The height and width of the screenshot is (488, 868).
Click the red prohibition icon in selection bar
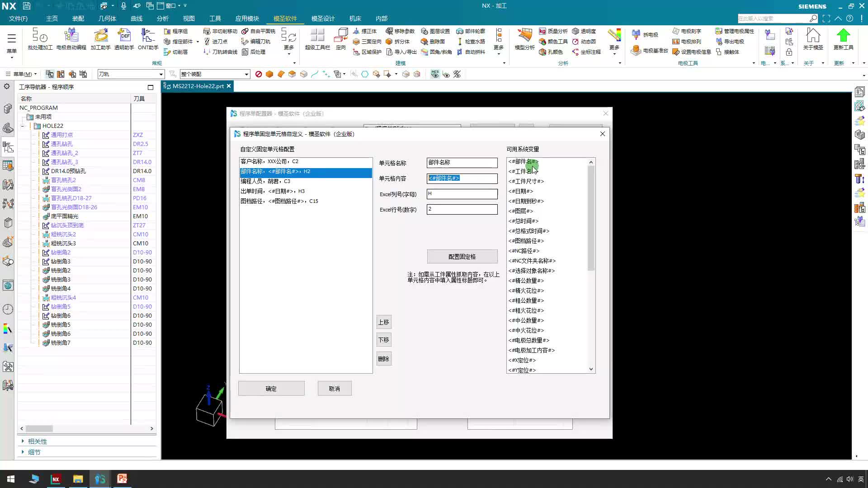click(259, 74)
